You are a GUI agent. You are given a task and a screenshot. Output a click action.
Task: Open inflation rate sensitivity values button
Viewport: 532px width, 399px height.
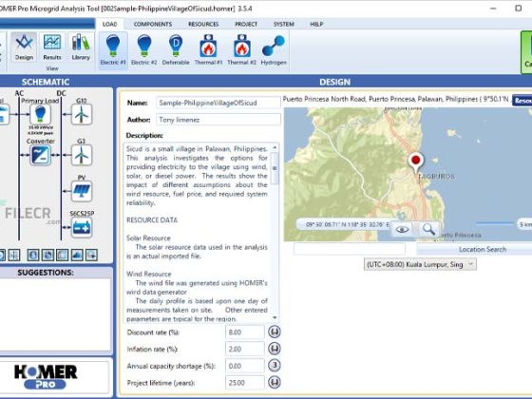[x=275, y=349]
